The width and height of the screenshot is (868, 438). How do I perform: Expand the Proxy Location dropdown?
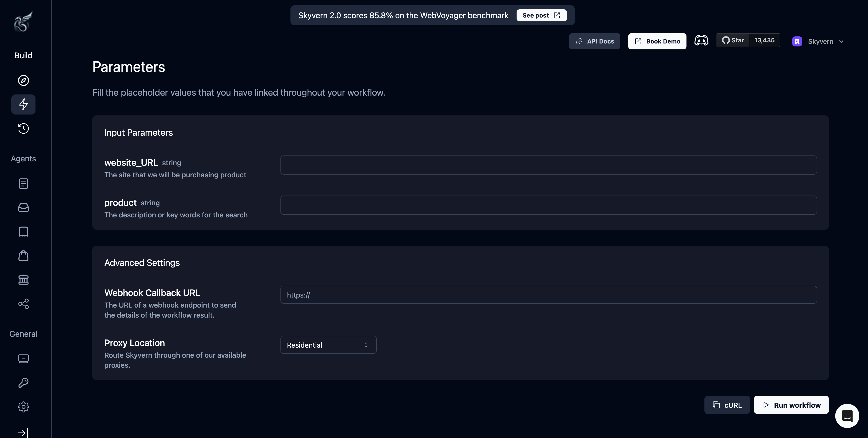tap(328, 345)
